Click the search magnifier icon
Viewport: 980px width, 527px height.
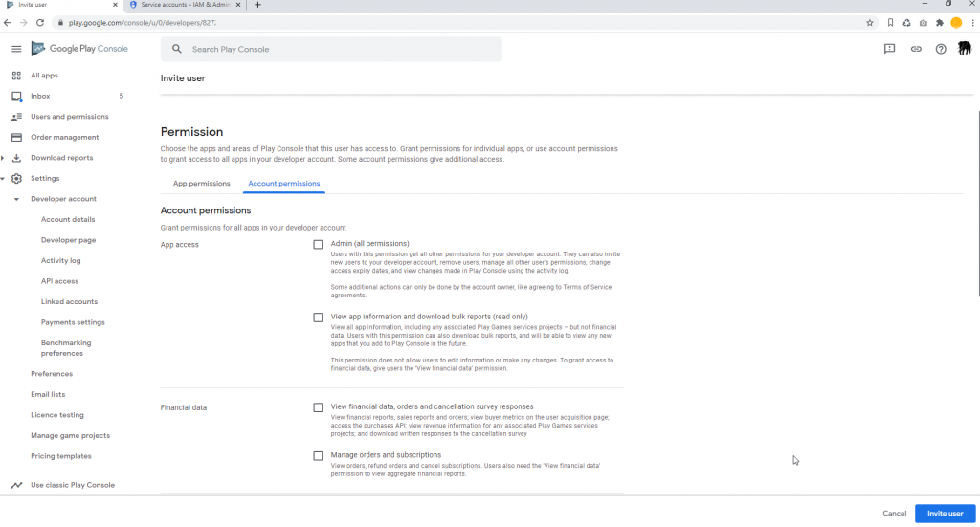pos(177,49)
